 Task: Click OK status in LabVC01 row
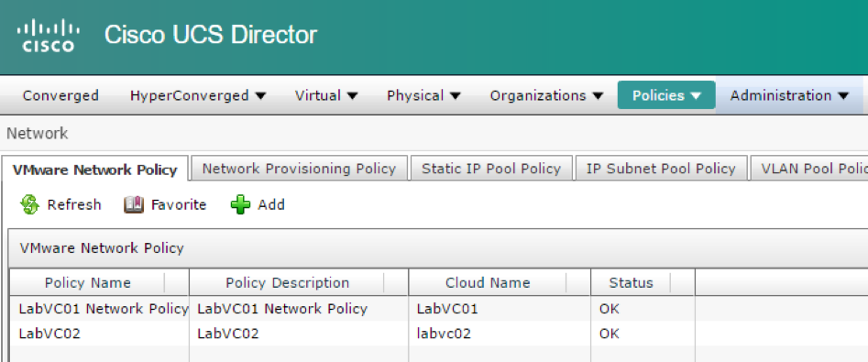click(x=643, y=309)
